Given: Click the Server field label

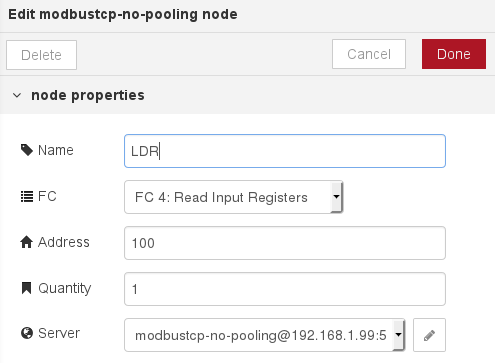Looking at the screenshot, I should click(x=59, y=333).
